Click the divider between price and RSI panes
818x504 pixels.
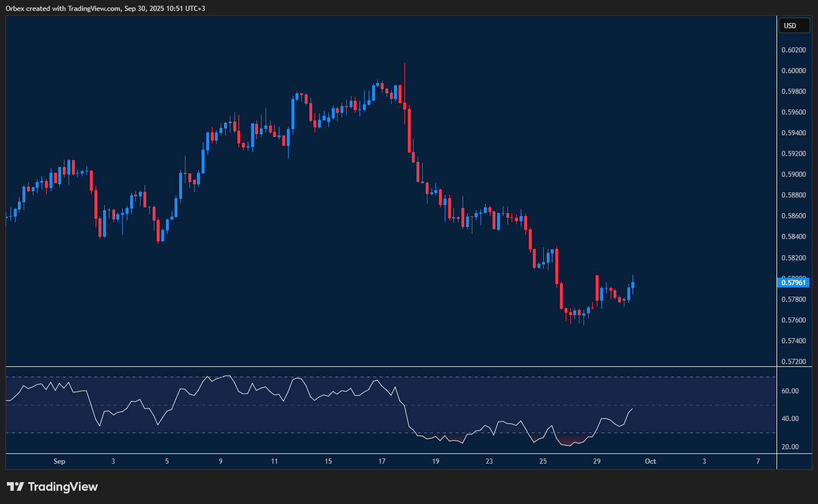392,367
